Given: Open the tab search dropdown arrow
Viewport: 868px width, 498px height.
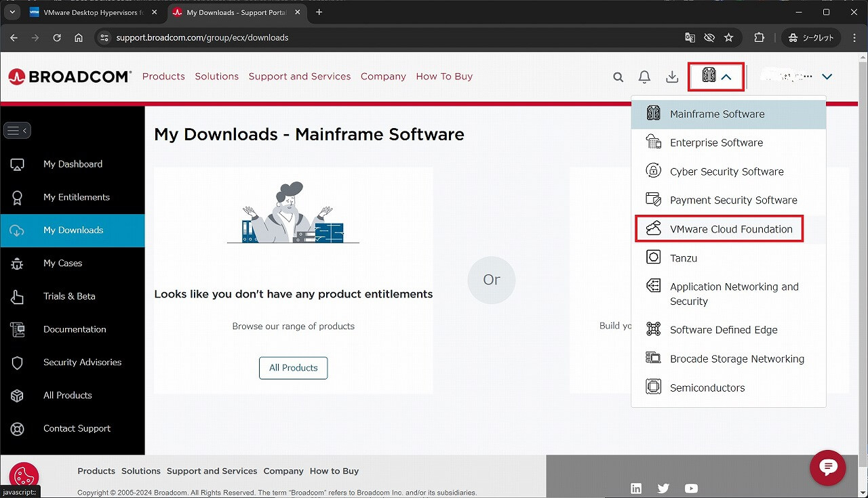Looking at the screenshot, I should (12, 12).
